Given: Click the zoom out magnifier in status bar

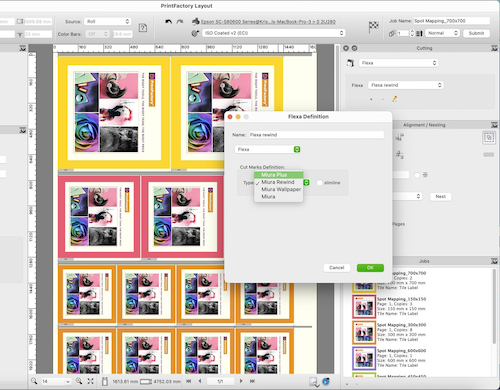Looking at the screenshot, I should [x=34, y=381].
